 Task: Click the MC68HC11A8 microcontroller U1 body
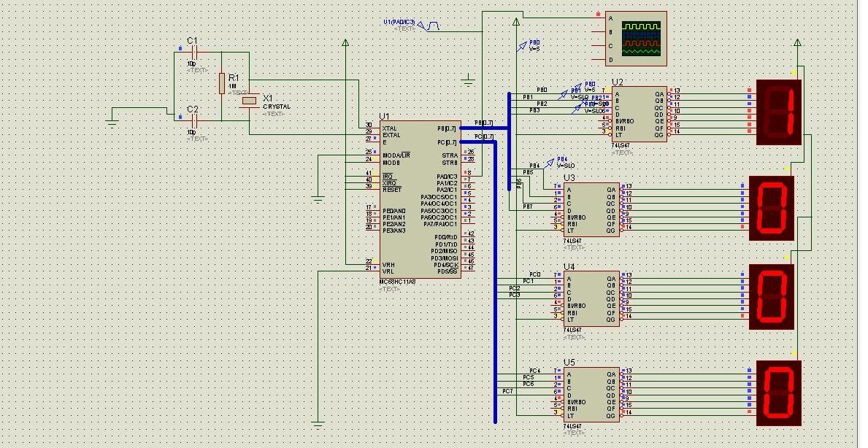tap(420, 200)
